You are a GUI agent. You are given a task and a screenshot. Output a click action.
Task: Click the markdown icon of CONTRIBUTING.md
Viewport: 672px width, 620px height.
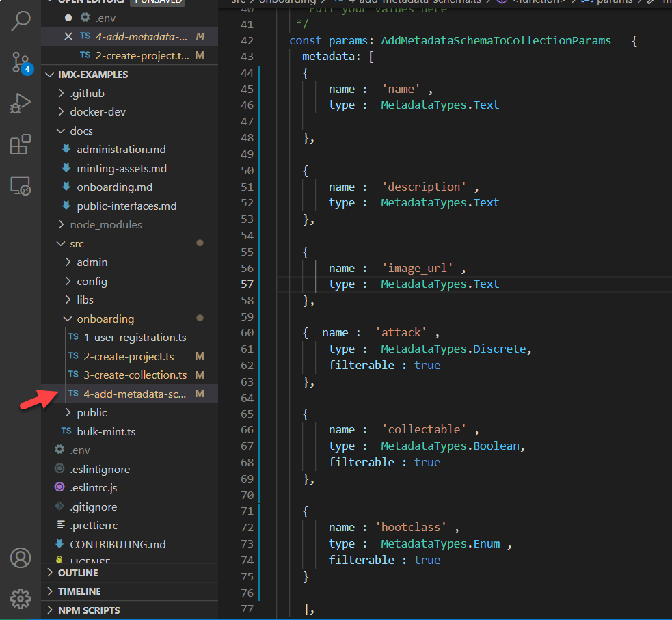tap(59, 543)
